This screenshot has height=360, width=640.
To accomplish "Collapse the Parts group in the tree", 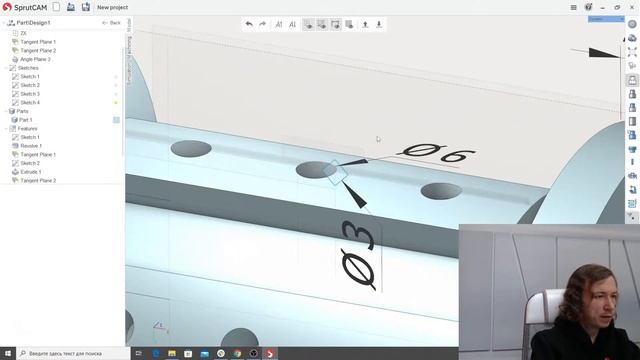I will pos(6,111).
